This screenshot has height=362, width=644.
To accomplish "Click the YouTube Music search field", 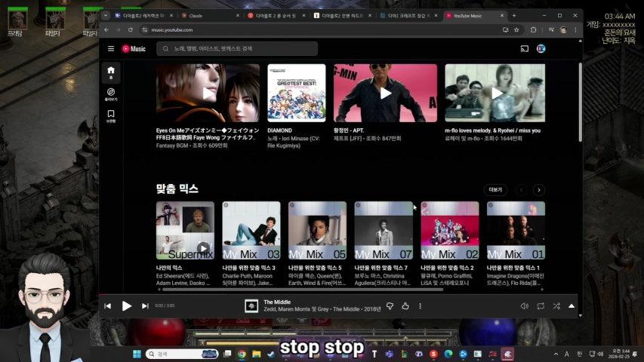I will pyautogui.click(x=237, y=49).
